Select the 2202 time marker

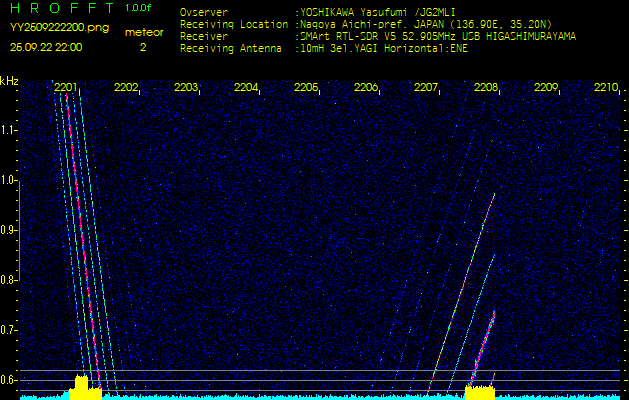[x=126, y=88]
